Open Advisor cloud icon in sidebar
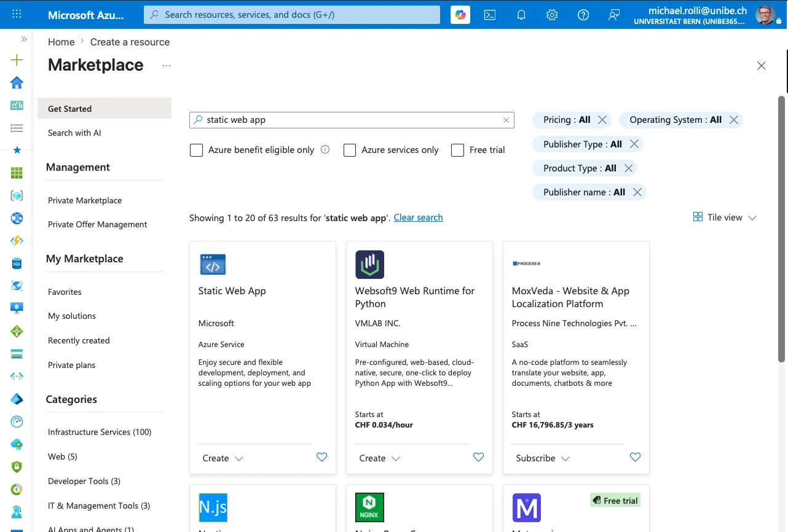 (17, 444)
